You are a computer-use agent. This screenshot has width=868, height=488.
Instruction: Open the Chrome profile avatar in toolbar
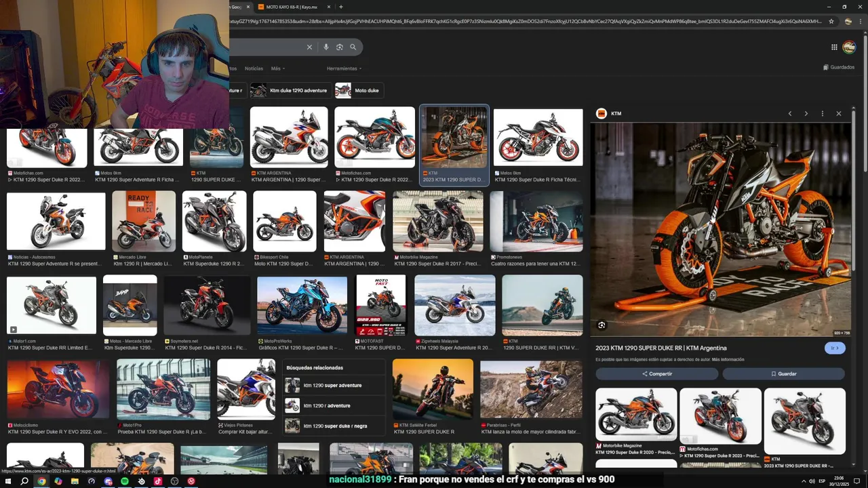[x=848, y=21]
